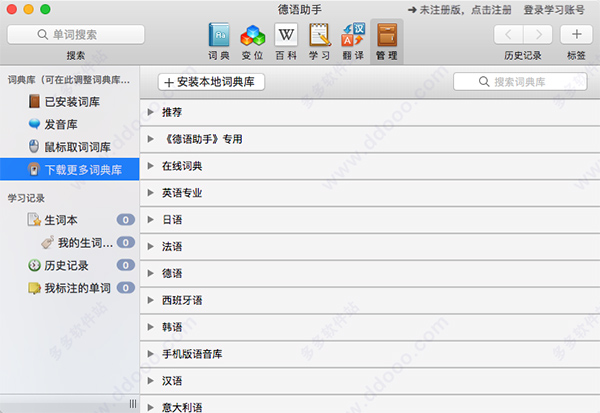Expand the 手机版语音库 category
Screen dimensions: 600x413
pos(151,354)
